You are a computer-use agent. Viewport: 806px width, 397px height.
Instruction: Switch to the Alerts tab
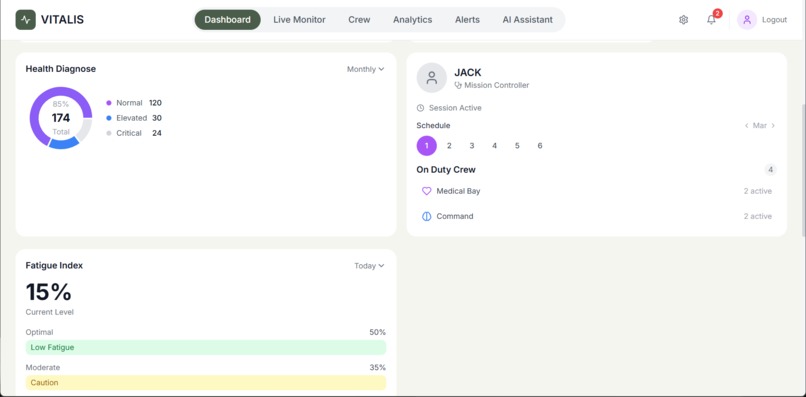(x=467, y=20)
